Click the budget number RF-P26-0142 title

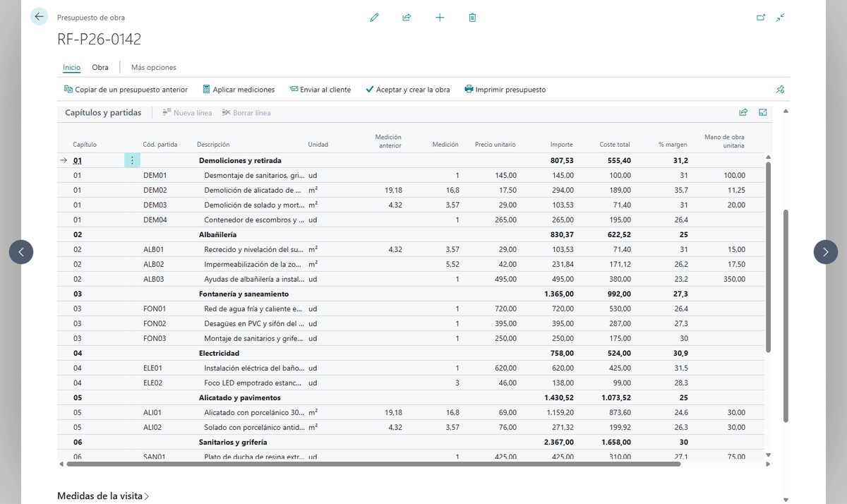tap(100, 40)
